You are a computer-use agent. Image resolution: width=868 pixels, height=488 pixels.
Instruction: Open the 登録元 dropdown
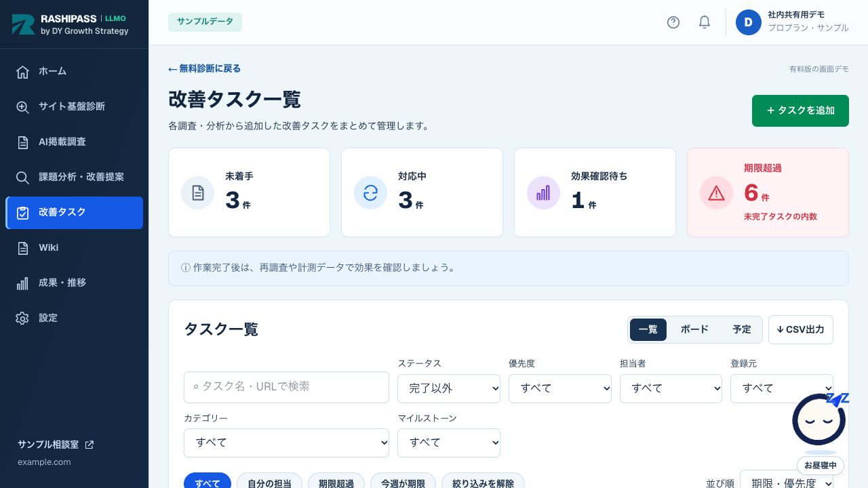782,388
